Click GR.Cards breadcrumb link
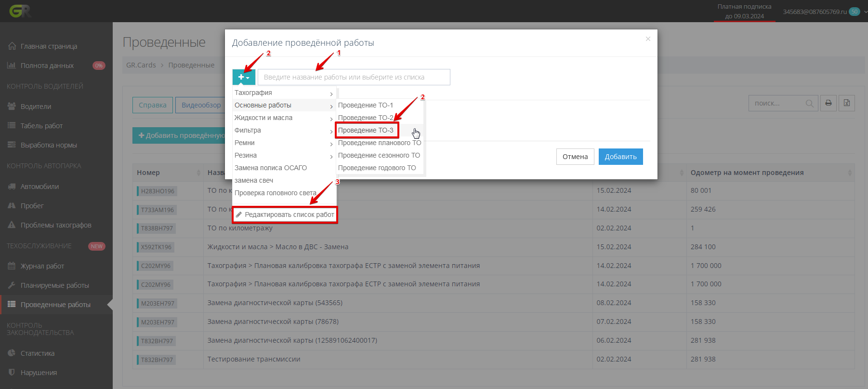This screenshot has height=389, width=868. [141, 65]
